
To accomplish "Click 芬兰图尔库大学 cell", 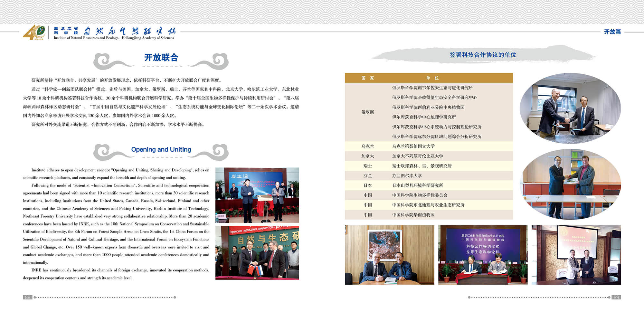I will [407, 175].
